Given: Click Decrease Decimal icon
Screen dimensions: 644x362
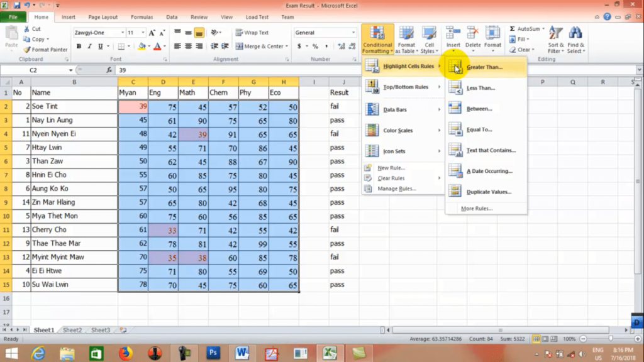Looking at the screenshot, I should (352, 47).
